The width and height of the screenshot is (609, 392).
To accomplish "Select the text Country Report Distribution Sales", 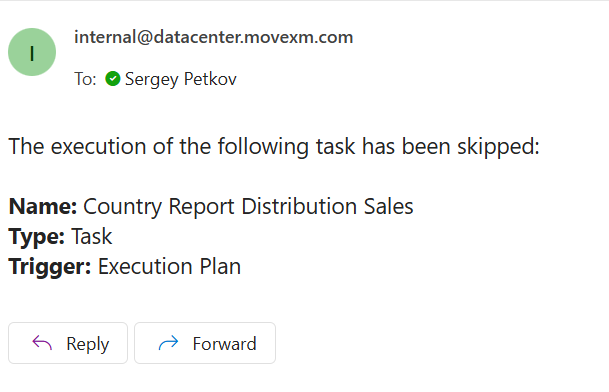I will (x=248, y=207).
